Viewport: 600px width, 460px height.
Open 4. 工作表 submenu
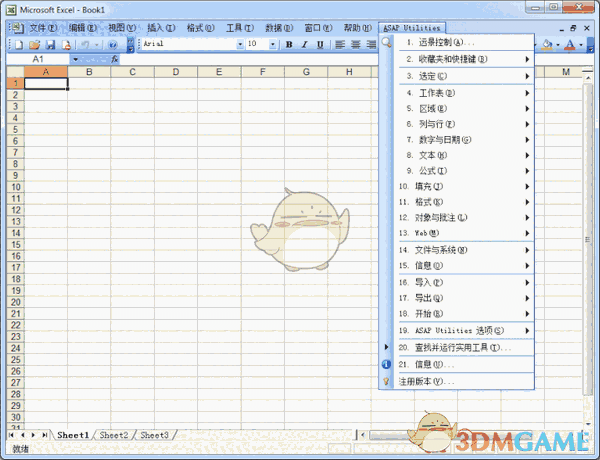(x=464, y=93)
